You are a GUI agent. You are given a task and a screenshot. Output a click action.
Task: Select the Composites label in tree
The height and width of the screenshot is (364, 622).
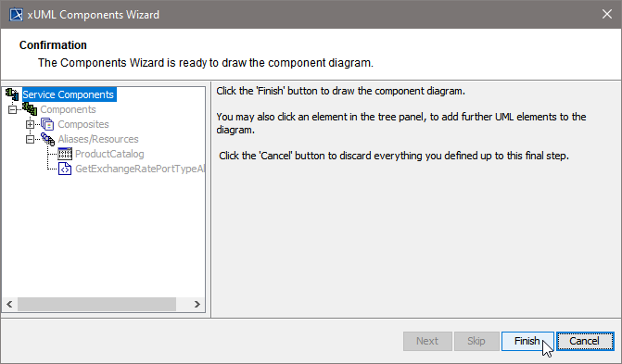coord(83,124)
